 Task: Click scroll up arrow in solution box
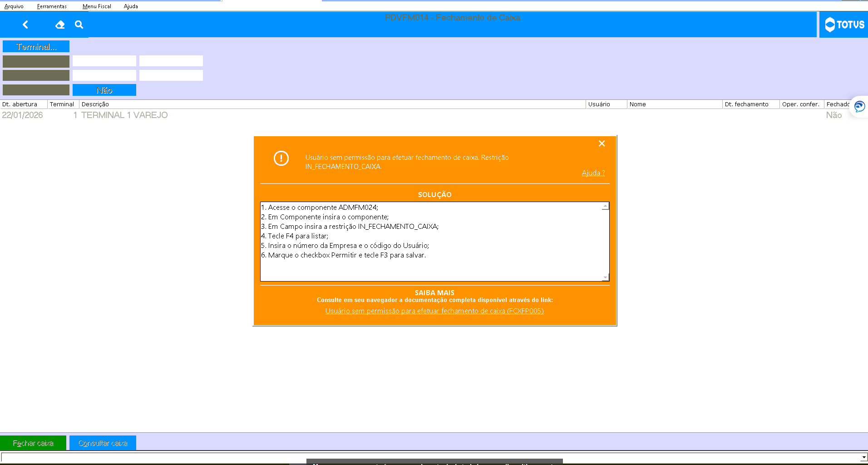[605, 207]
